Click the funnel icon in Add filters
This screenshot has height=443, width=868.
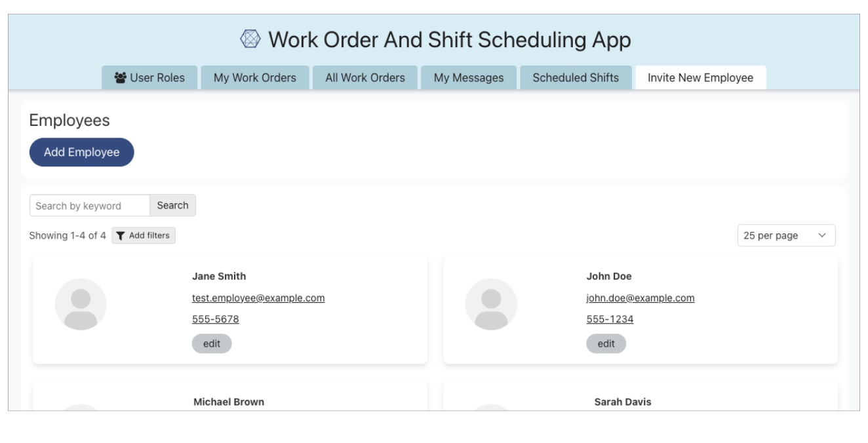(121, 235)
